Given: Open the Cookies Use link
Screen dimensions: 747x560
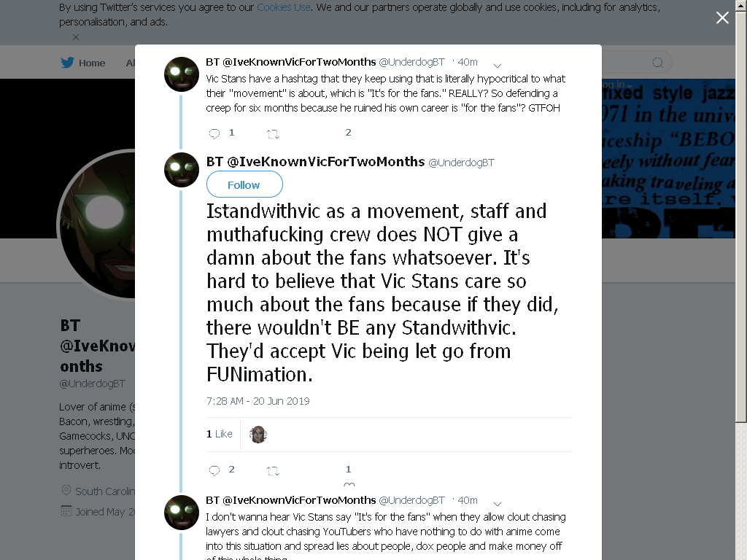Looking at the screenshot, I should click(284, 7).
